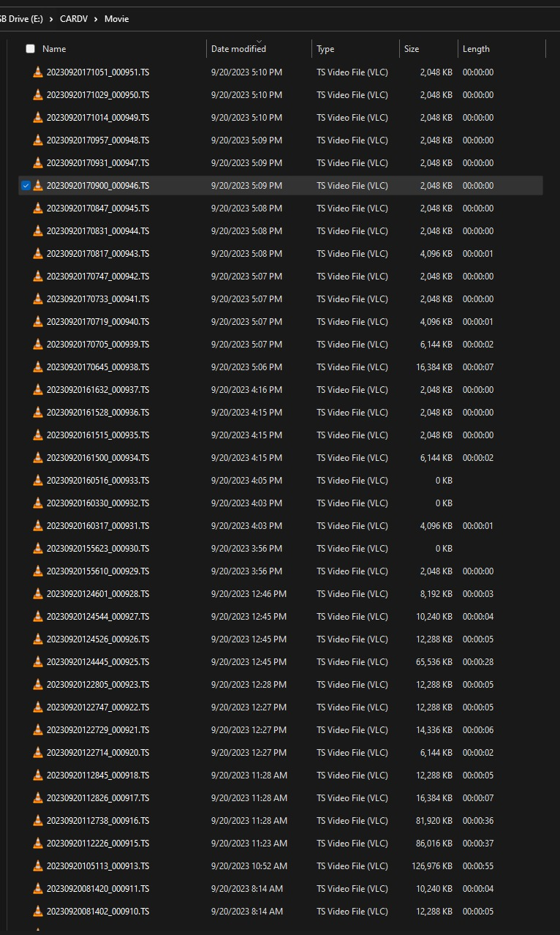Expand the breadcrumb chevron after CARDV
Image resolution: width=560 pixels, height=935 pixels.
click(x=97, y=19)
